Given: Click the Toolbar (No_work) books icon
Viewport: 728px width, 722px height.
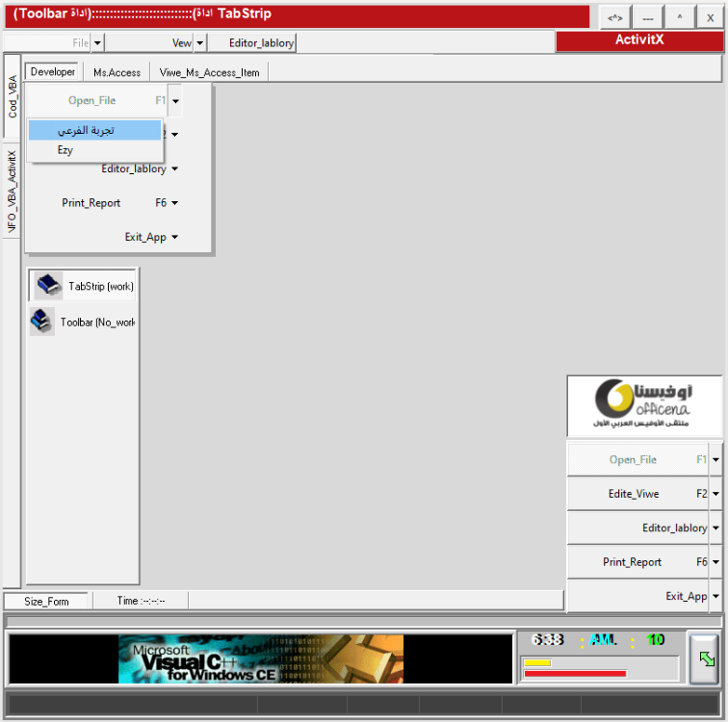Looking at the screenshot, I should (41, 322).
